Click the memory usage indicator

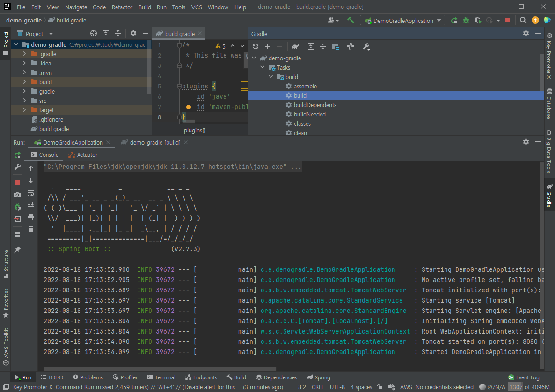point(529,387)
